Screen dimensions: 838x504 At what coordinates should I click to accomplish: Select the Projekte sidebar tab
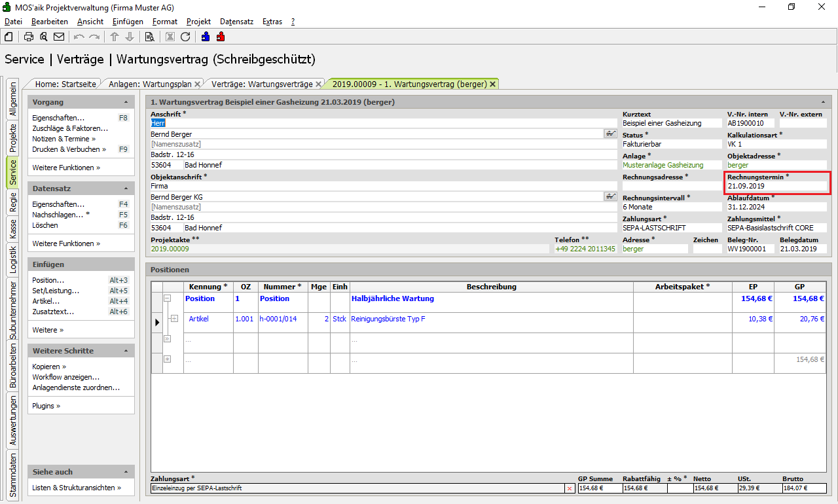(12, 138)
